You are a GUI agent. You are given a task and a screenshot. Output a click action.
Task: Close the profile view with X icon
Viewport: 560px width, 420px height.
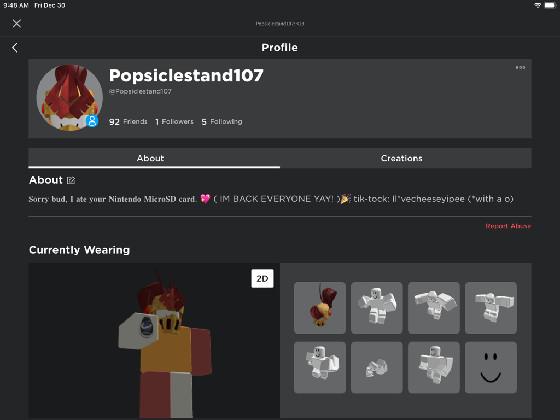coord(16,24)
